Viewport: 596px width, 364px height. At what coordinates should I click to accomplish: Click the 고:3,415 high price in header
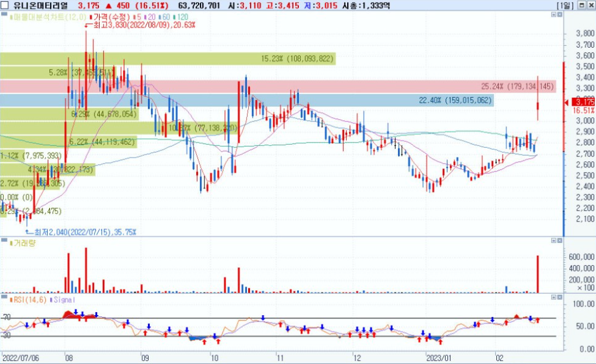(x=282, y=5)
